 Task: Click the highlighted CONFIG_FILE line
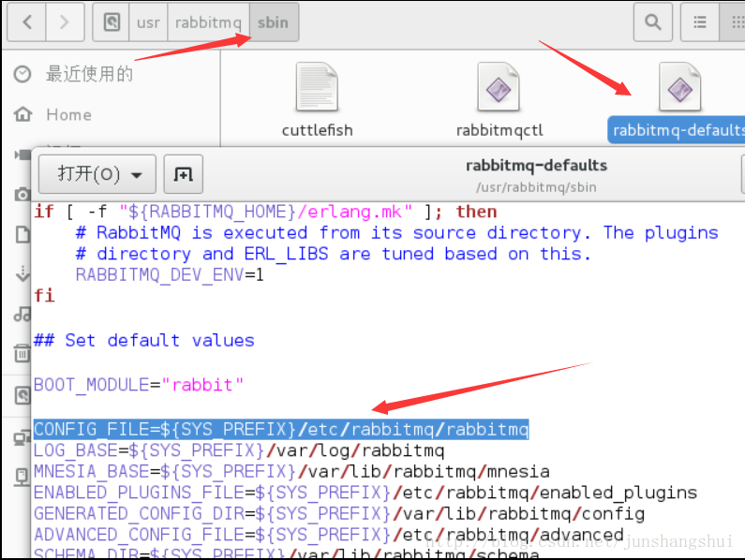point(281,430)
